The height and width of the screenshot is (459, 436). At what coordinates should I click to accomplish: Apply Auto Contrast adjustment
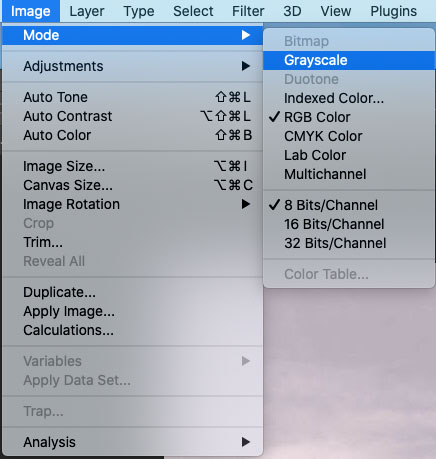pos(132,116)
